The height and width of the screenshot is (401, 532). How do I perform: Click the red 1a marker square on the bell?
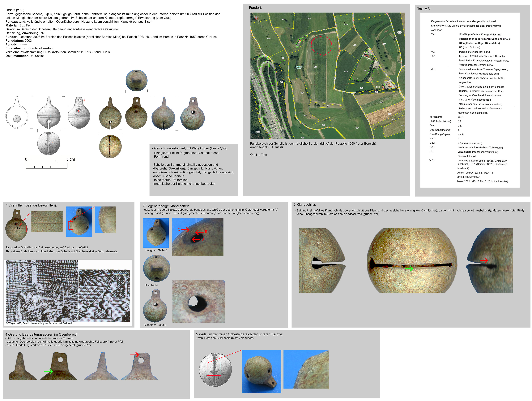click(x=23, y=229)
